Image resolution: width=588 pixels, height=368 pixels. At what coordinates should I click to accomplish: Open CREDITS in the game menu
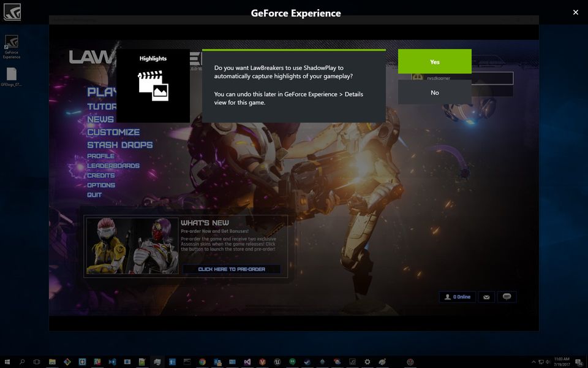tap(101, 175)
